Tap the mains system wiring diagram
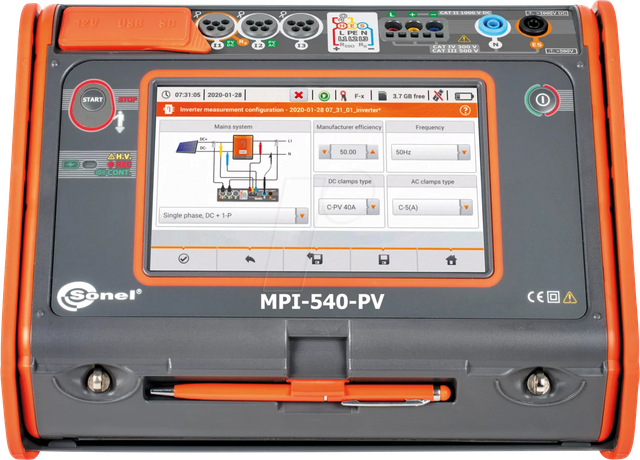The height and width of the screenshot is (460, 640). (x=233, y=168)
